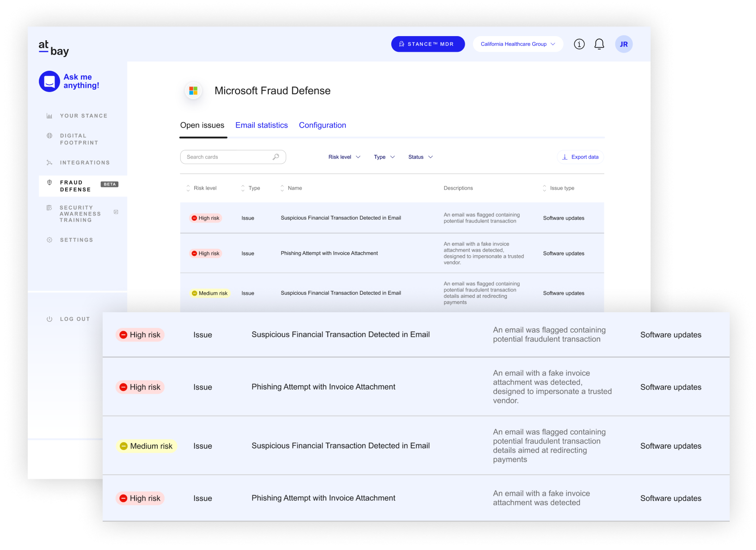This screenshot has height=550, width=756.
Task: Open Your Stance menu item
Action: 84,116
